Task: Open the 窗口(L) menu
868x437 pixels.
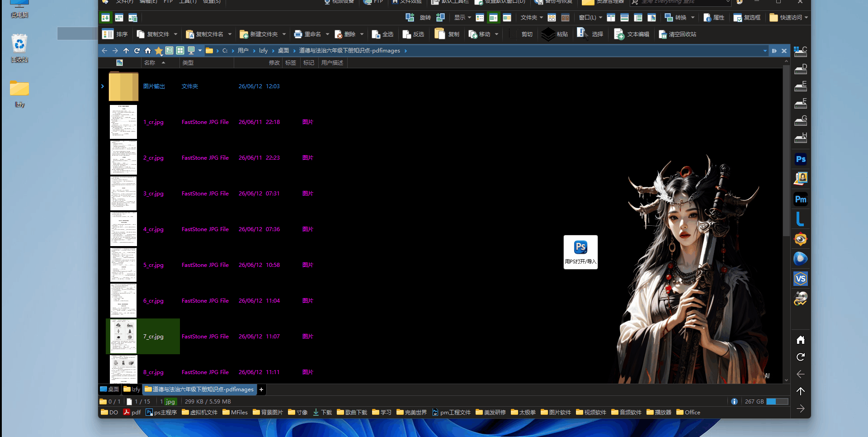Action: point(590,18)
